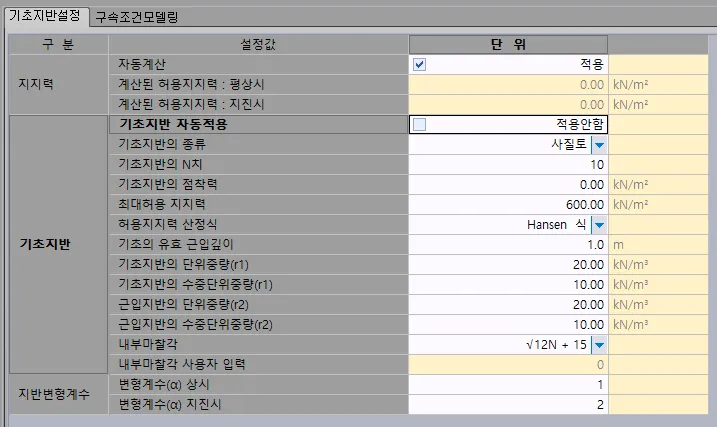
Task: Click the √12N + 15 selected value
Action: (556, 345)
